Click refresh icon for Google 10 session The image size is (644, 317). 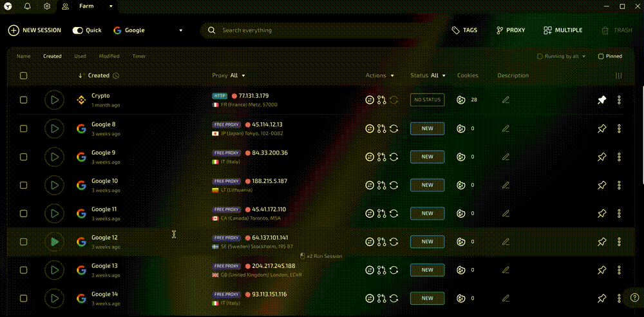(x=393, y=185)
